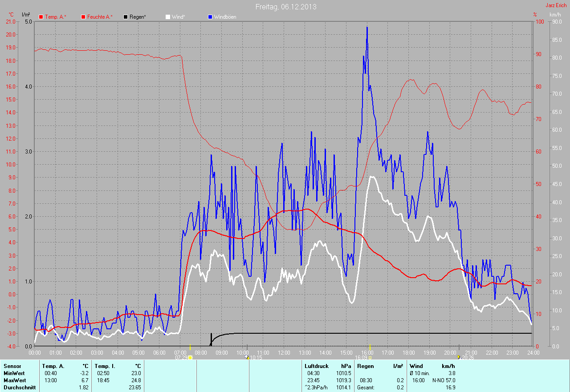Viewport: 570px width, 392px height.
Task: Click the average pressure value 1014.1
Action: point(344,388)
